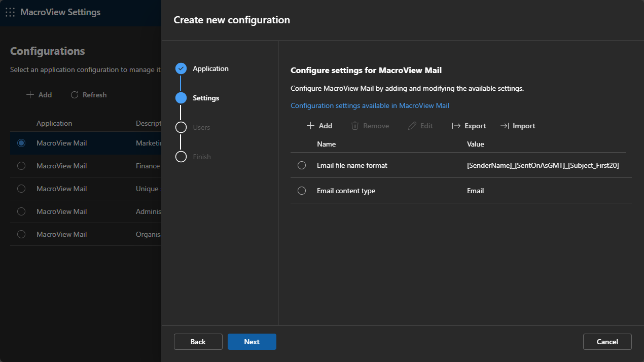Go to the Finish wizard step label
This screenshot has width=644, height=362.
[202, 157]
